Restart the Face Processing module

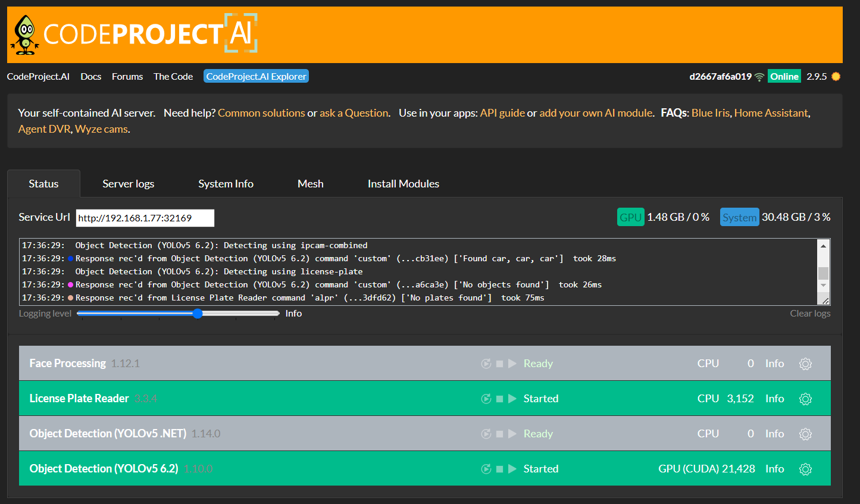pyautogui.click(x=486, y=364)
